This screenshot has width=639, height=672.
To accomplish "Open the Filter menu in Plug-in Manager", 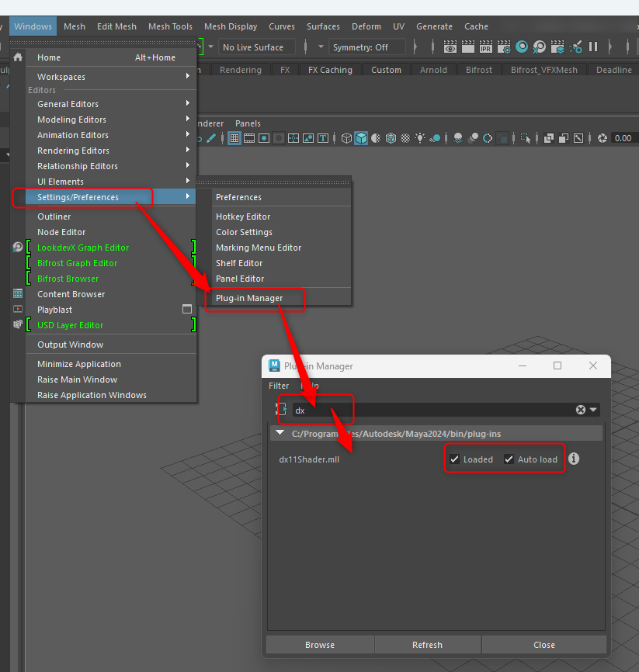I will tap(279, 386).
